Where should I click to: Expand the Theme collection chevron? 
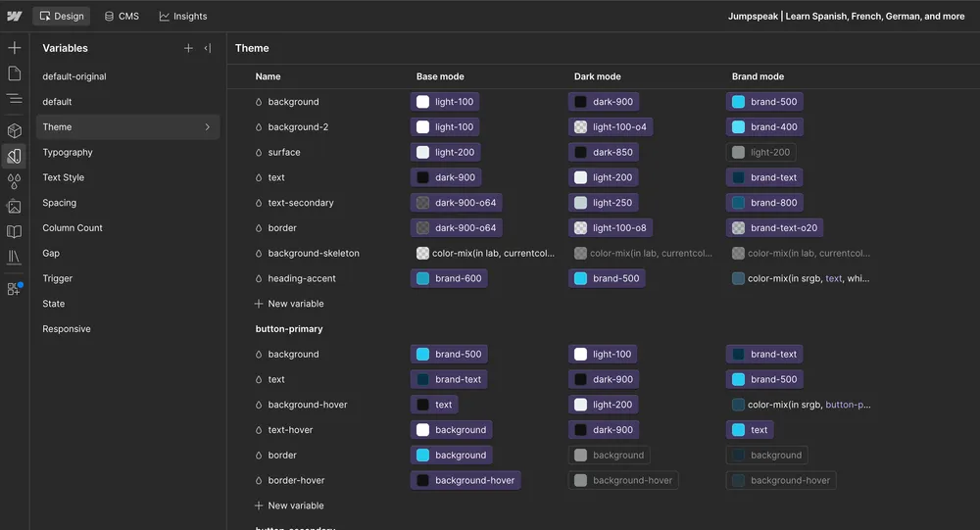[x=208, y=127]
